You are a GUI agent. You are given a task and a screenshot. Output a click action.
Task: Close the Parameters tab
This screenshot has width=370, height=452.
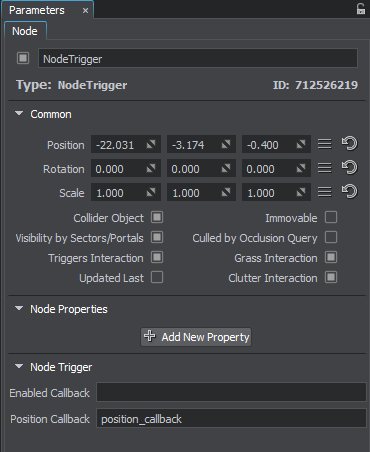[x=85, y=11]
